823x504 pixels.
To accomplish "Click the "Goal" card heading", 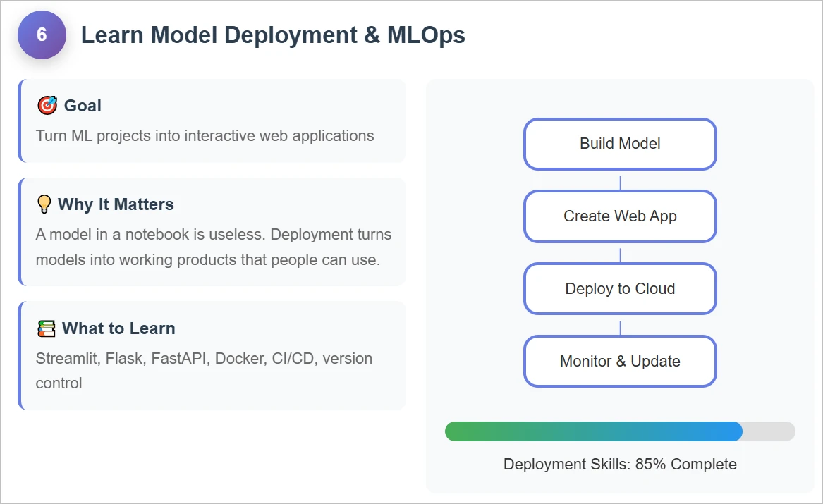I will [83, 106].
